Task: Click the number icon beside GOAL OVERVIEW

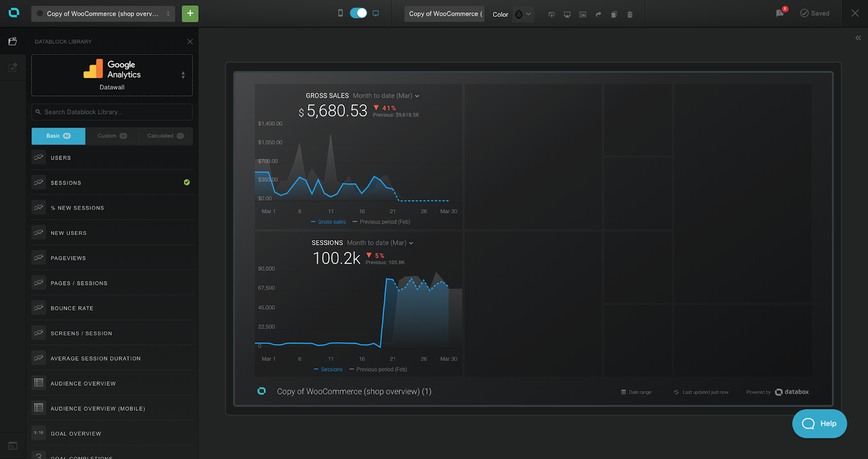Action: pos(39,433)
